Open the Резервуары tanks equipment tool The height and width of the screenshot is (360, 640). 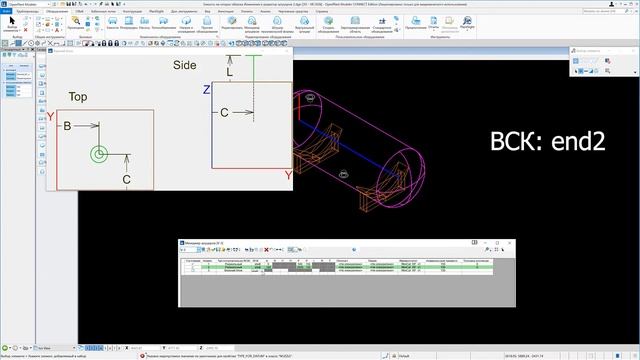[x=129, y=23]
